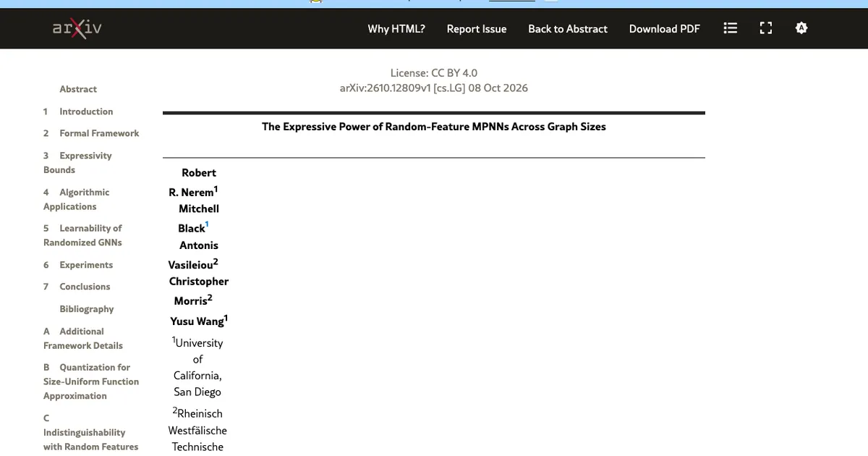The width and height of the screenshot is (868, 456).
Task: Open the Why HTML? link
Action: pyautogui.click(x=396, y=29)
